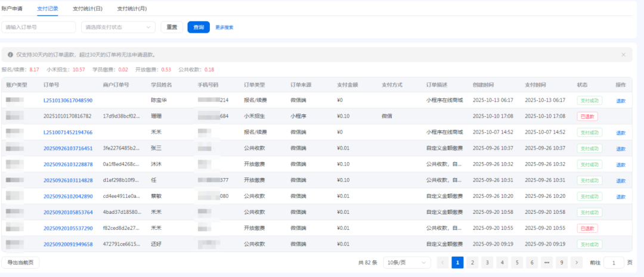The image size is (644, 277).
Task: Close the refund notice banner
Action: (624, 55)
